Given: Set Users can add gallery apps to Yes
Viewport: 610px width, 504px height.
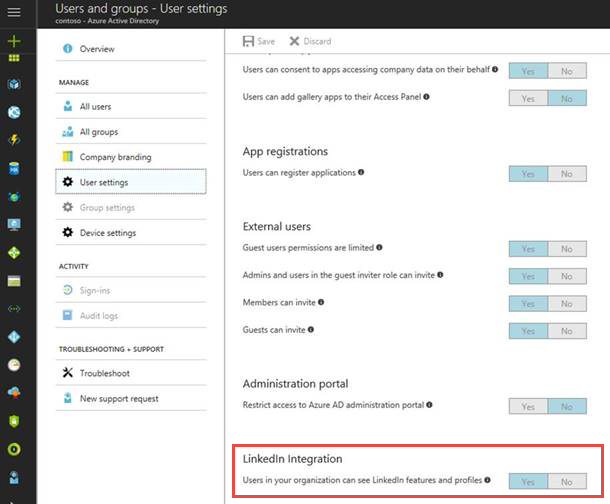Looking at the screenshot, I should pyautogui.click(x=528, y=98).
